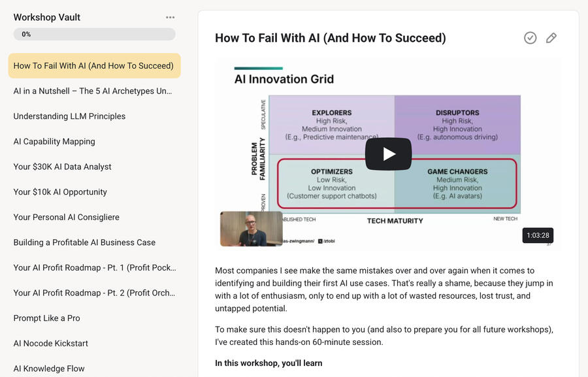This screenshot has height=377, width=588.
Task: Open Prompt Like a Pro lesson
Action: pyautogui.click(x=46, y=318)
